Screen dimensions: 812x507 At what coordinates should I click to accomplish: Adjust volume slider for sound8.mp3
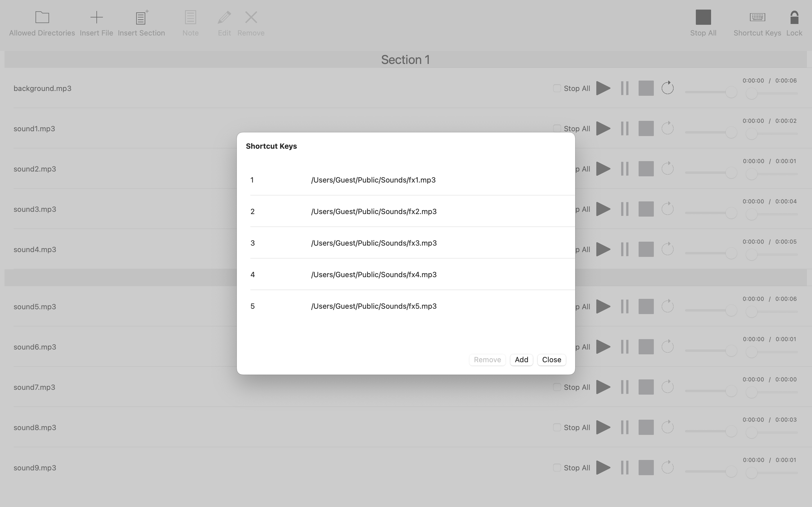coord(731,431)
